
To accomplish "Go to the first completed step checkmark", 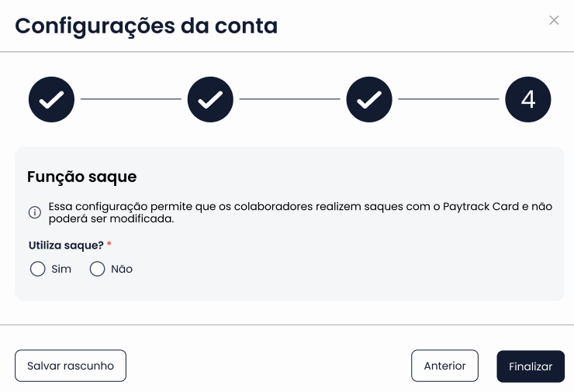I will tap(52, 99).
